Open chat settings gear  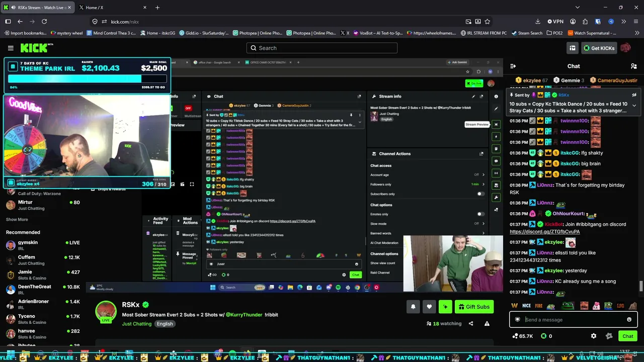[x=594, y=336]
